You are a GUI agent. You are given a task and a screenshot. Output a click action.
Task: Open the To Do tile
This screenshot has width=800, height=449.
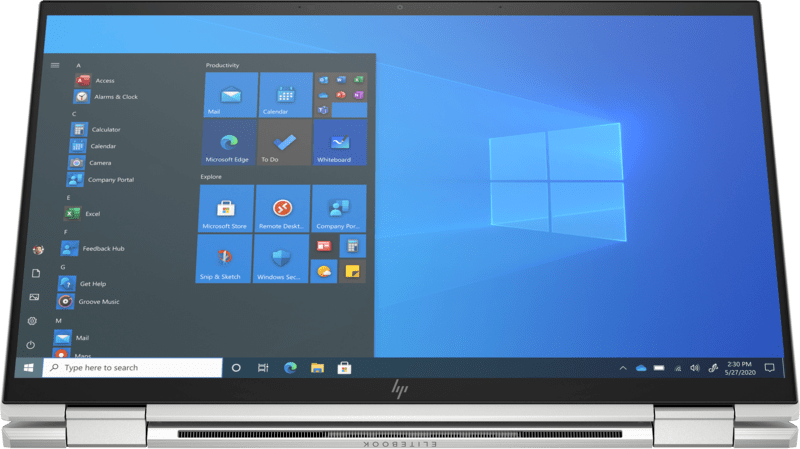click(284, 142)
